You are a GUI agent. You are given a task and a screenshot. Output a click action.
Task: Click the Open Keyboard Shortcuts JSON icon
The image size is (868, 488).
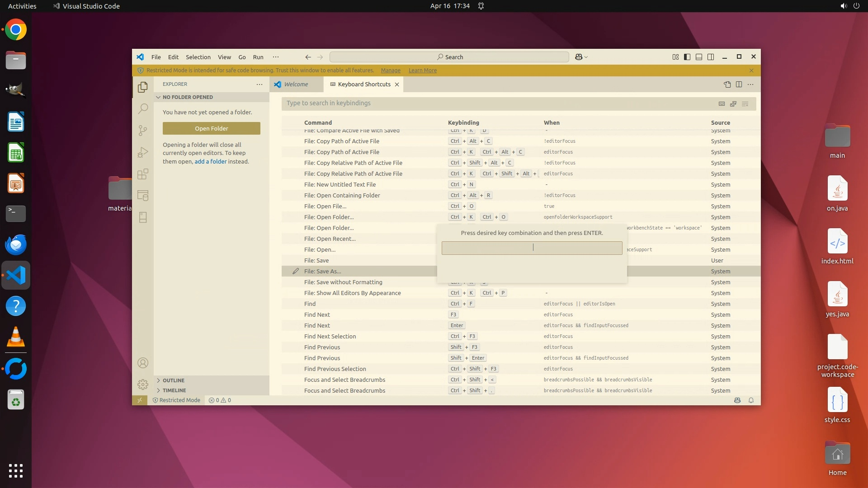tap(727, 84)
